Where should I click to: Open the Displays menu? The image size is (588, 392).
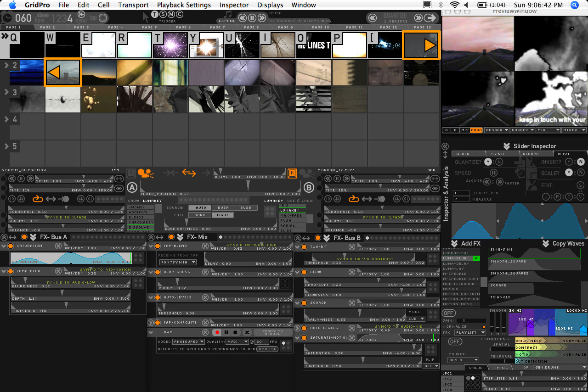point(270,5)
